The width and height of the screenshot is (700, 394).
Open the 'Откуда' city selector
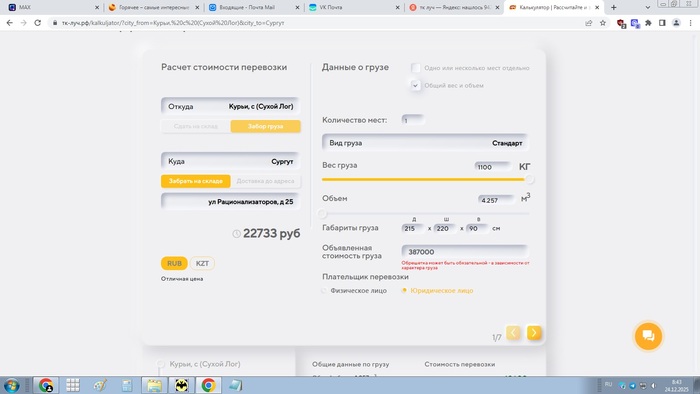(230, 106)
